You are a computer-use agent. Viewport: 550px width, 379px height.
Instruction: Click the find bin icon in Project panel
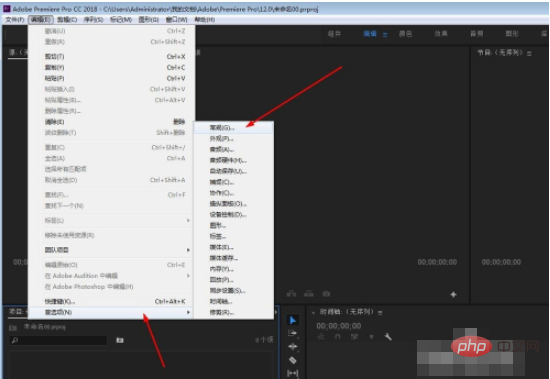(120, 340)
